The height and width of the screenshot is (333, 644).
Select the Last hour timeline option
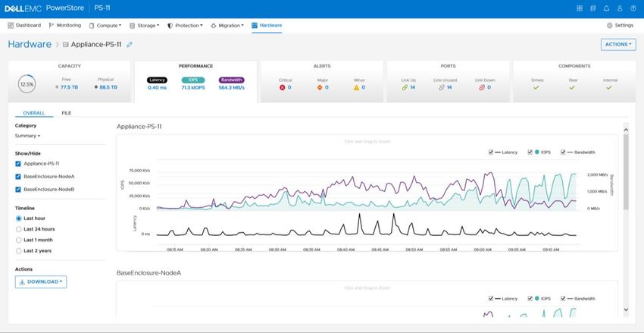[18, 218]
